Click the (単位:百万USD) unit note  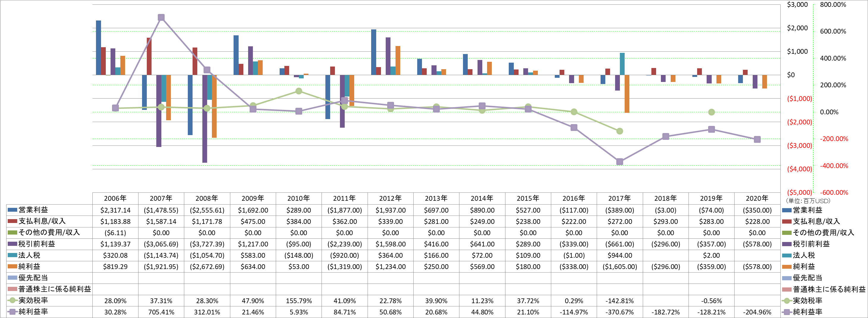(x=808, y=201)
